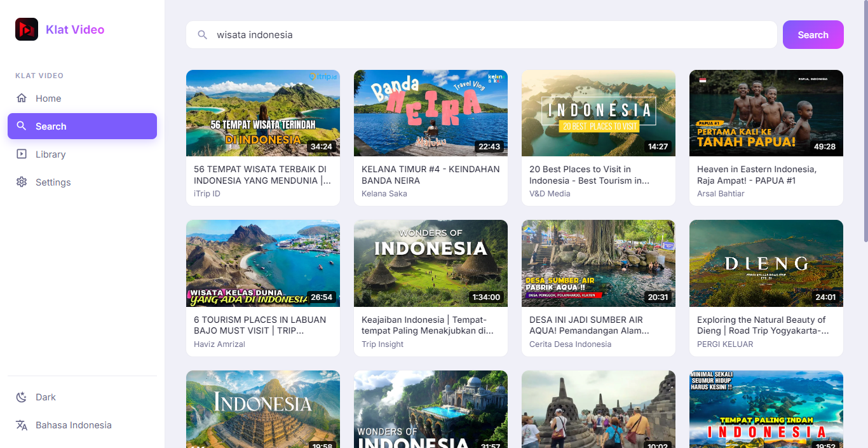Open the Dieng video thumbnail
Viewport: 868px width, 448px height.
click(766, 263)
